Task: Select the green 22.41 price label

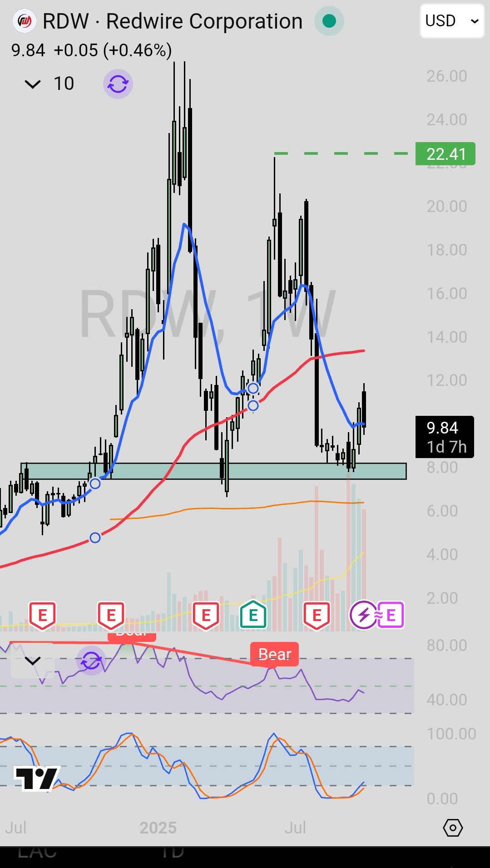Action: 445,154
